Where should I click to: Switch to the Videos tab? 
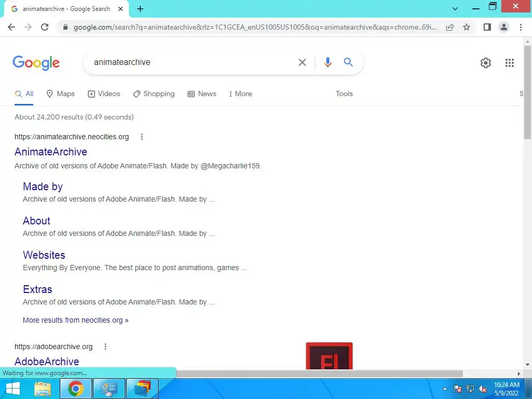pyautogui.click(x=104, y=94)
